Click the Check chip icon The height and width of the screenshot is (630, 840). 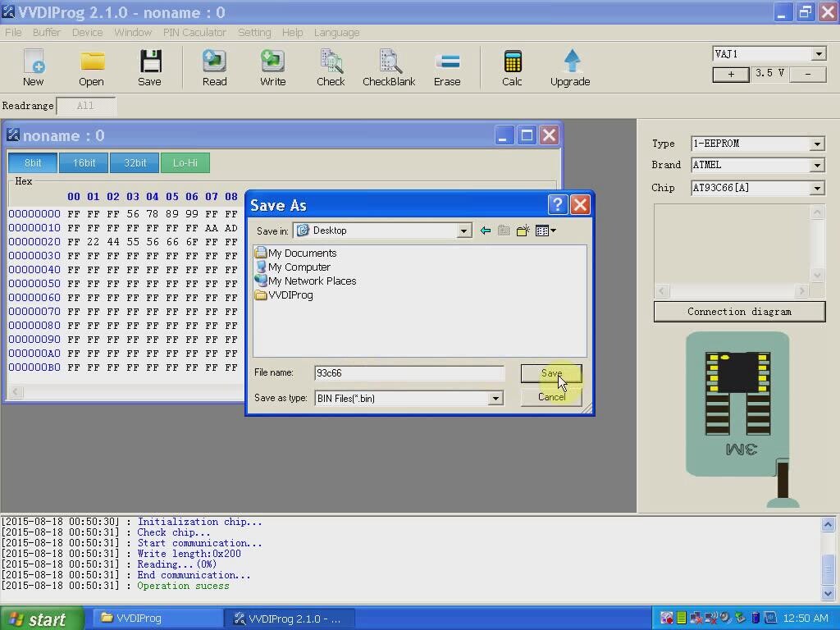click(x=331, y=66)
